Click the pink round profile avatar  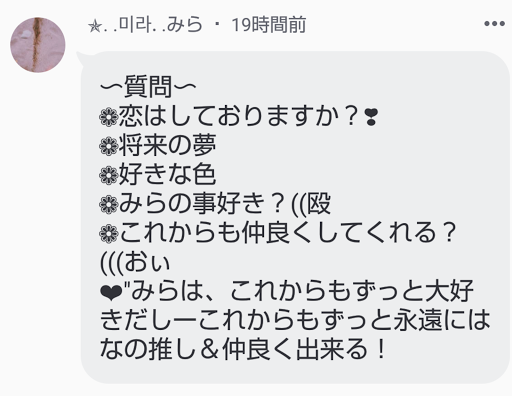pos(38,45)
